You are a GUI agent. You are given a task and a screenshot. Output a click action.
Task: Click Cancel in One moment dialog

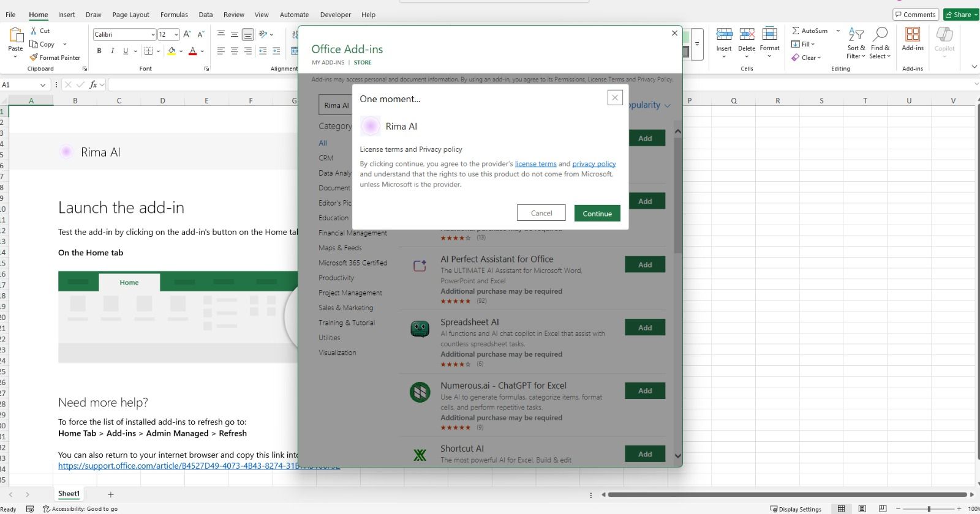tap(541, 213)
